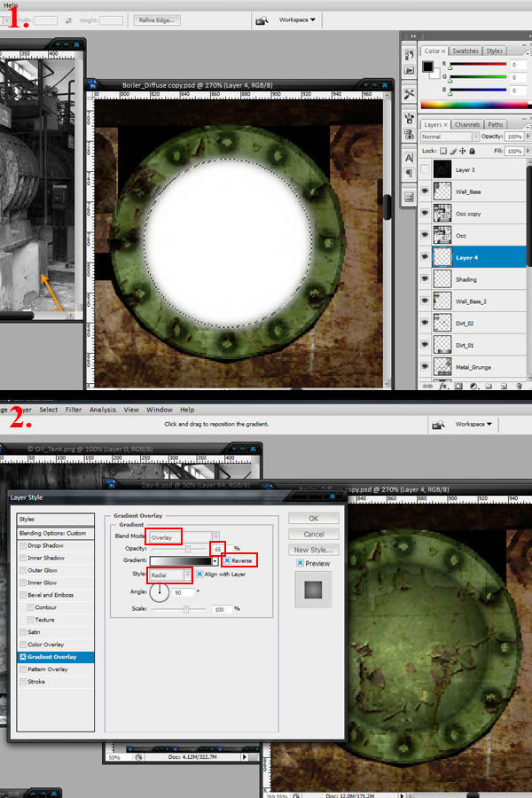Show the hidden Layer 3

coord(425,169)
